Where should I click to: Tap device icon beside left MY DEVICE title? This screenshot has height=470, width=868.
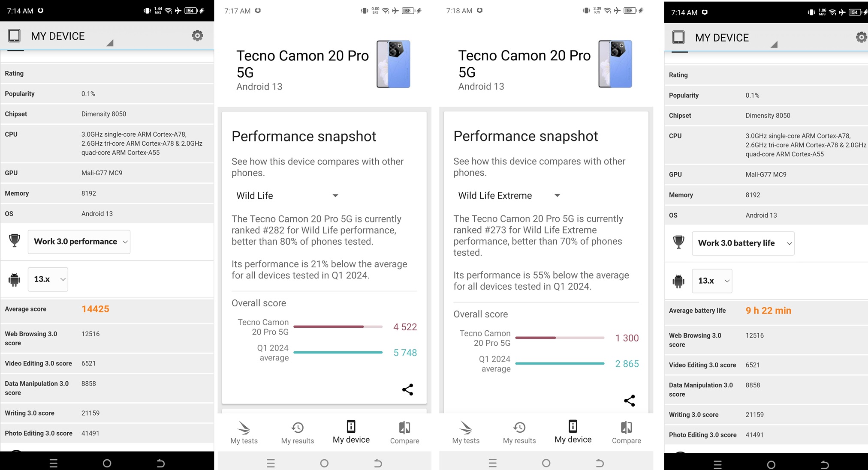[x=14, y=36]
